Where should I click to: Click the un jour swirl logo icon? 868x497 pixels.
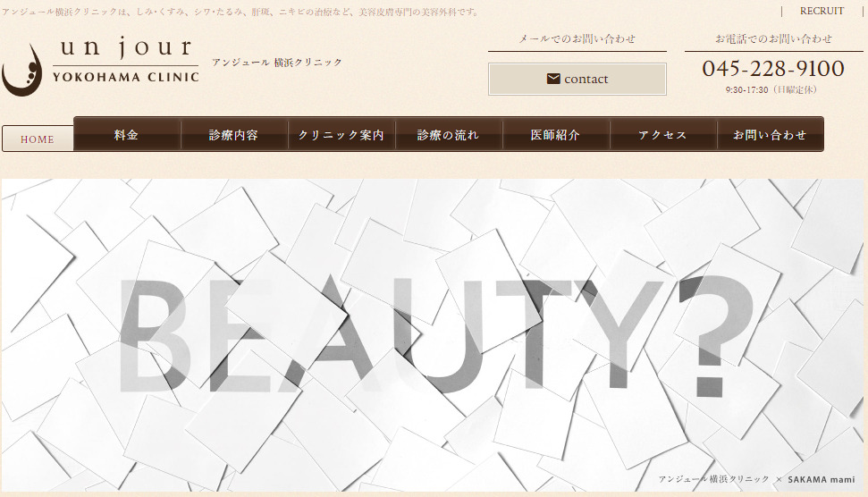point(21,70)
